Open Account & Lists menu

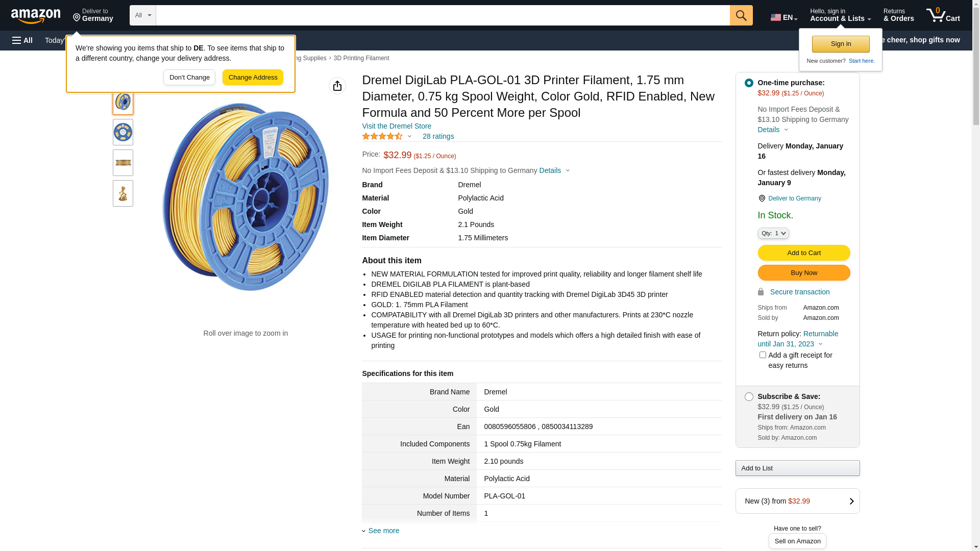point(840,15)
